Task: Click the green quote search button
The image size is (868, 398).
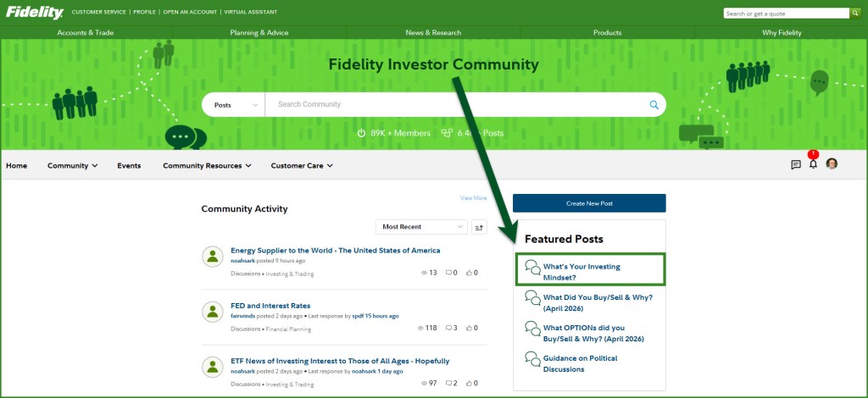Action: [x=855, y=14]
